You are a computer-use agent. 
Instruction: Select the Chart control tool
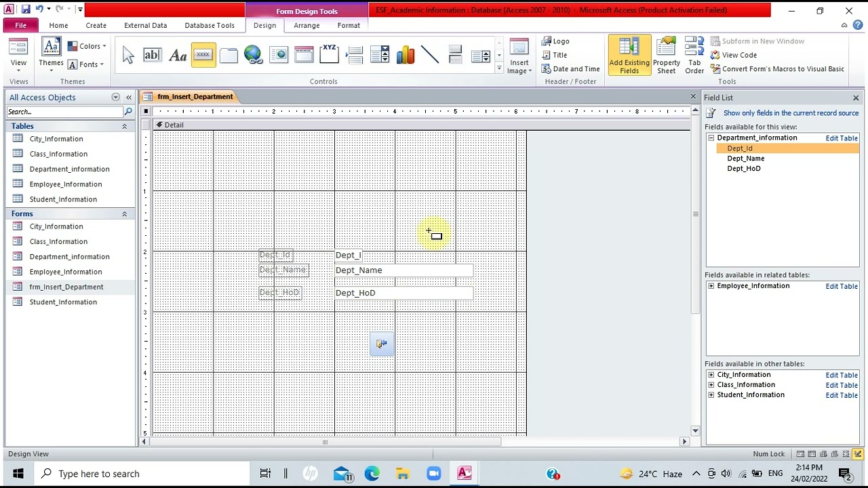pyautogui.click(x=405, y=56)
